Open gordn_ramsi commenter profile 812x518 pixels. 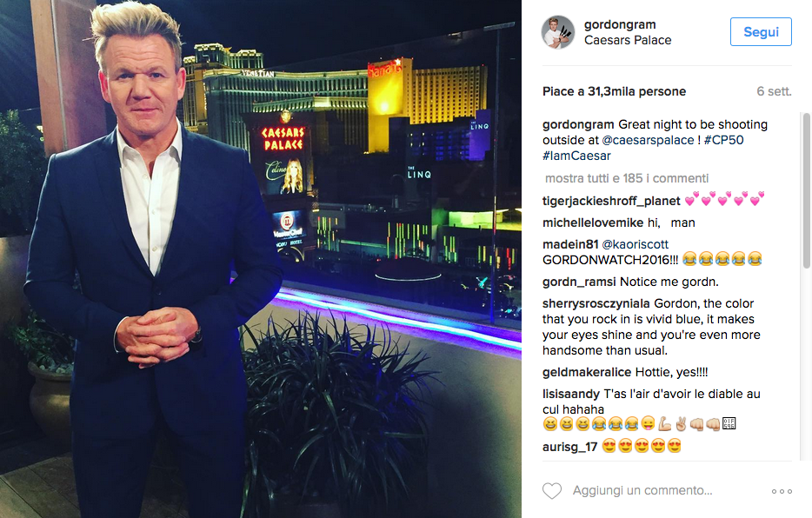coord(579,282)
